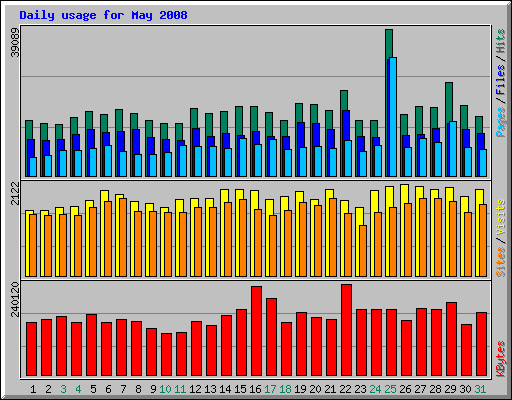Click the 39089 axis value
The width and height of the screenshot is (512, 400).
click(15, 42)
